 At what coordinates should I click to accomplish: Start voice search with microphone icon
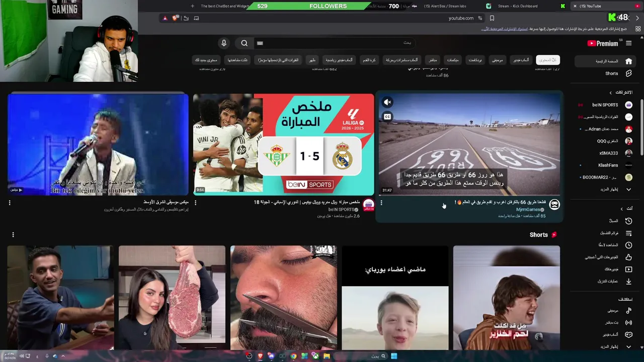click(x=224, y=43)
